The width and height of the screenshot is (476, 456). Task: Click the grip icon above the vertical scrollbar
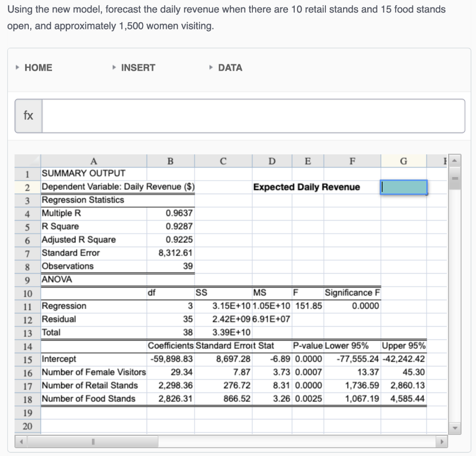tap(455, 178)
